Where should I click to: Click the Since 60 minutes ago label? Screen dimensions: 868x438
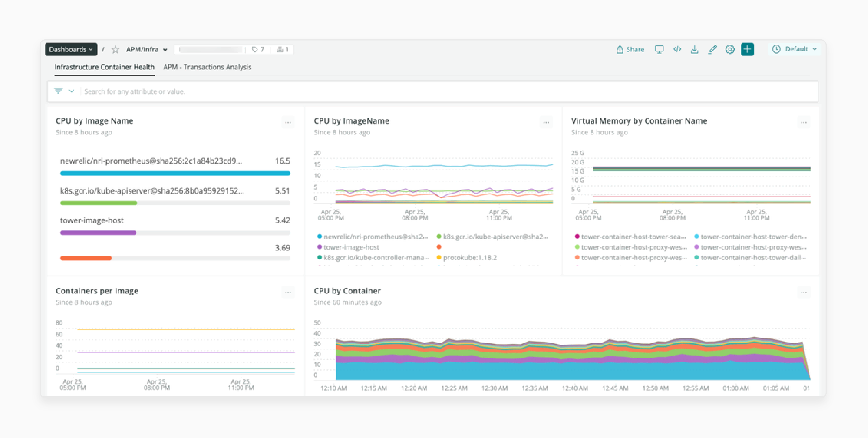click(x=347, y=302)
